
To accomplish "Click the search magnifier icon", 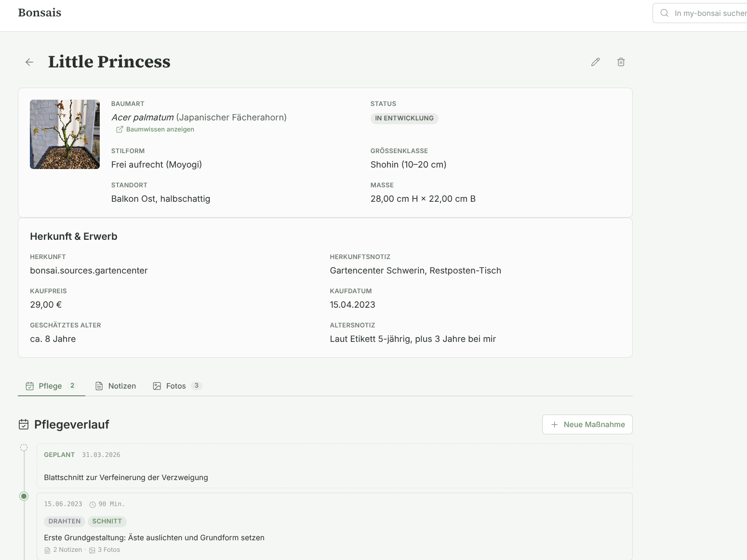I will coord(664,13).
